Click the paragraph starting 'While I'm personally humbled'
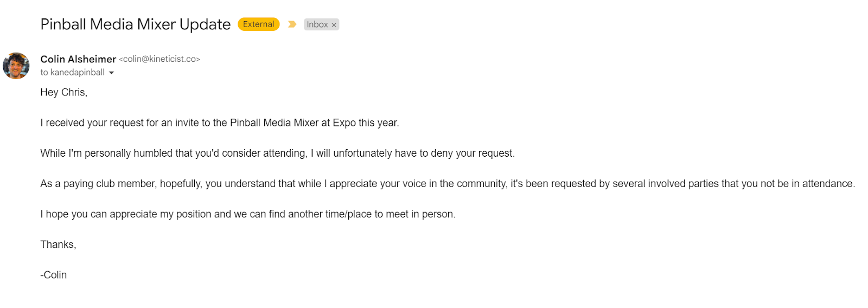The height and width of the screenshot is (308, 868). coord(277,153)
